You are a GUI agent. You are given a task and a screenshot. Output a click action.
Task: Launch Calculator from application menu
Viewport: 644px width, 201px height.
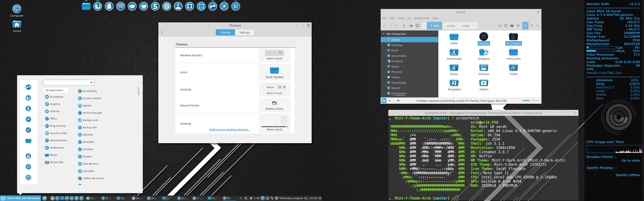89,171
